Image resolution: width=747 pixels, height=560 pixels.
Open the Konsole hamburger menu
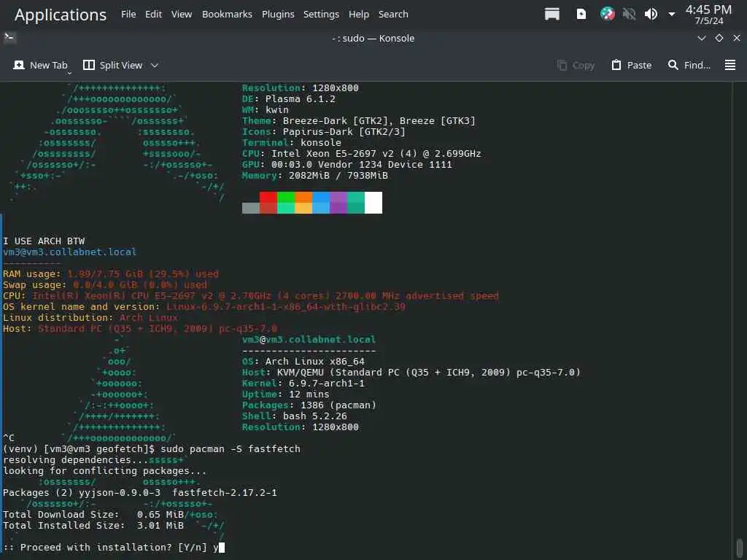coord(729,65)
